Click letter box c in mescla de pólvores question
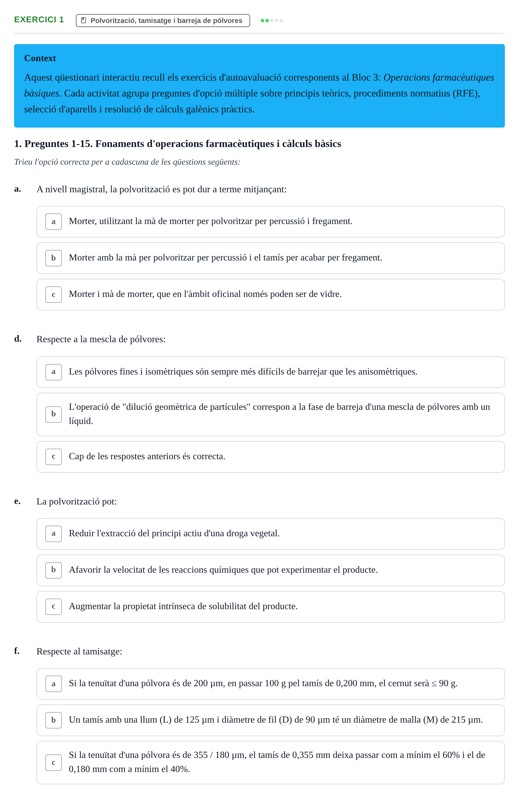 [54, 457]
